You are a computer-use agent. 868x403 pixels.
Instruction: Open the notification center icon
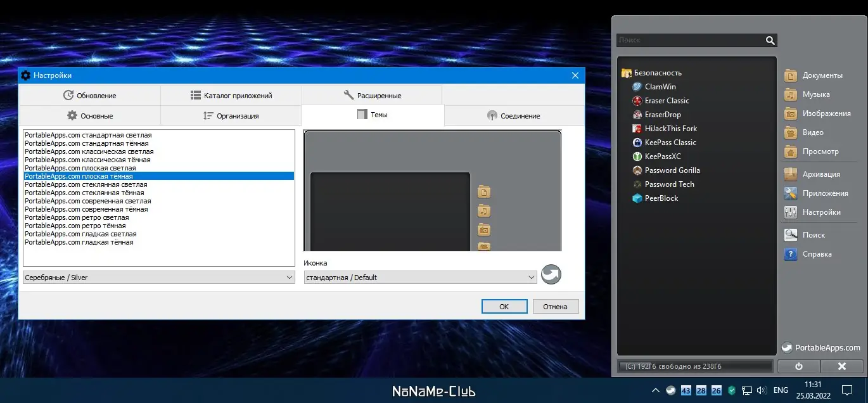tap(847, 390)
